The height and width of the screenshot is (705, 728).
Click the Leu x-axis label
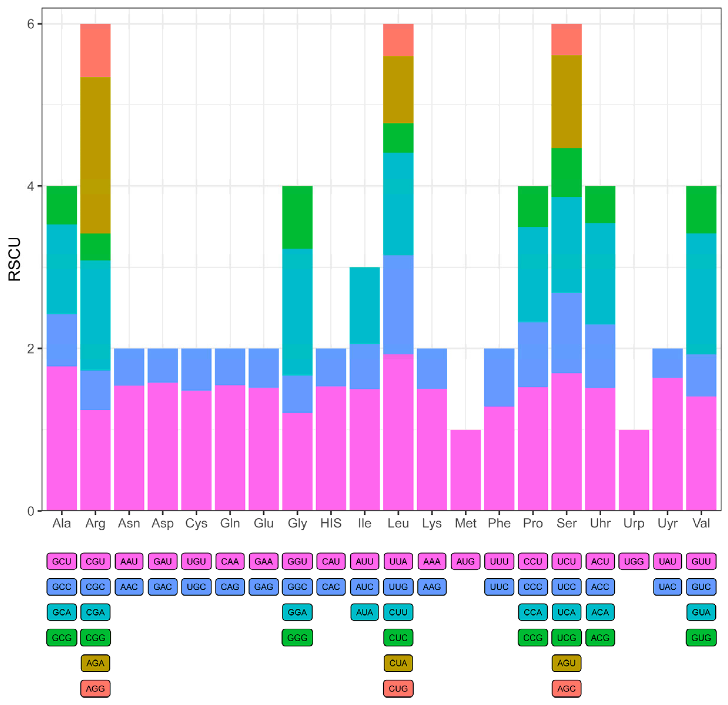pyautogui.click(x=398, y=523)
